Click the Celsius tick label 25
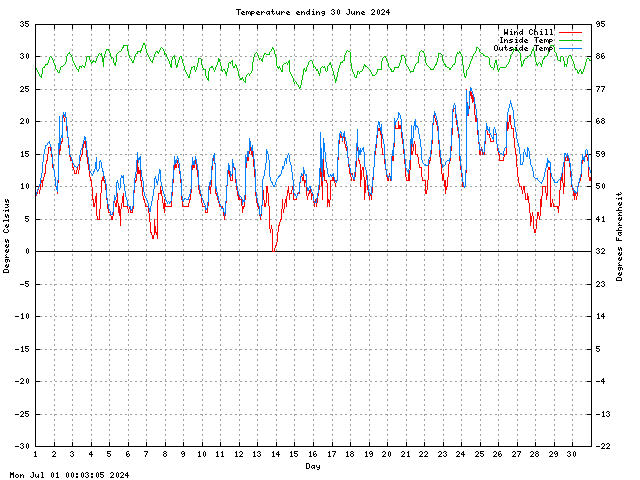The image size is (640, 480). 24,89
